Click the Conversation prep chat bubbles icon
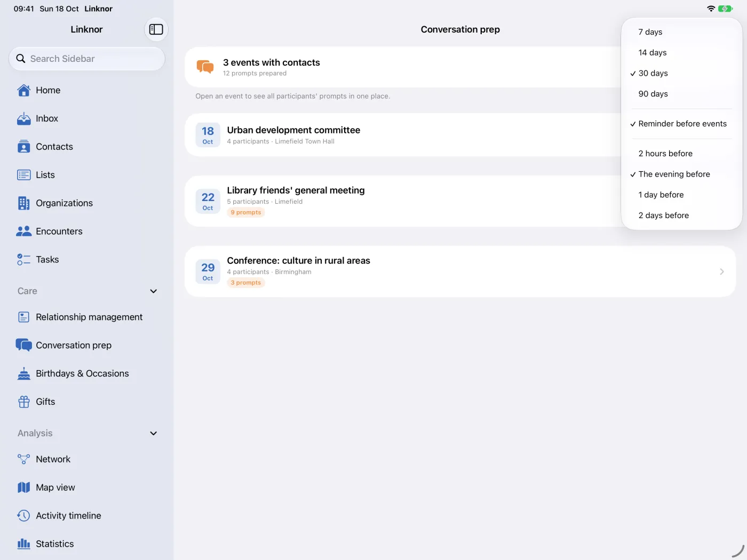 (24, 345)
